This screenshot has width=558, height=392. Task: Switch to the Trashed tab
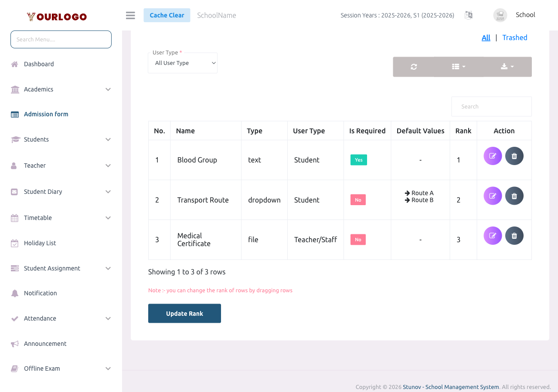[515, 37]
